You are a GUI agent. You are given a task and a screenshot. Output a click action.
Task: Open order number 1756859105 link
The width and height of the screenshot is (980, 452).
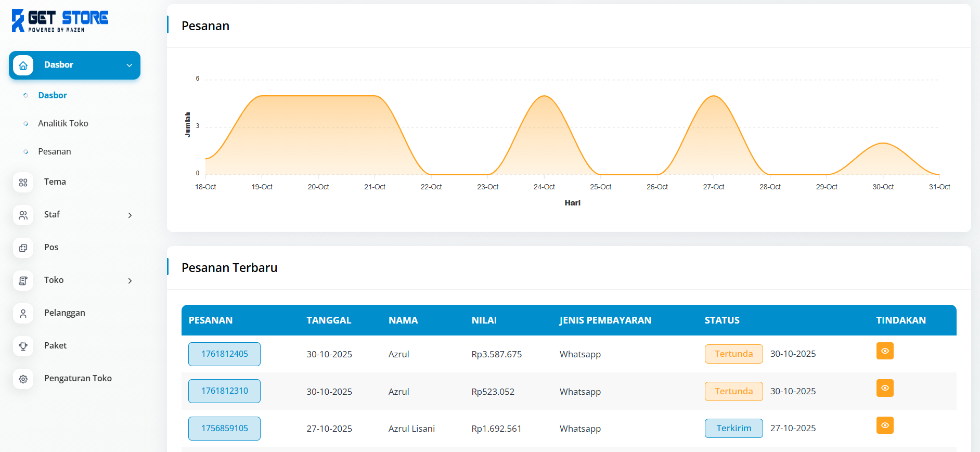225,429
